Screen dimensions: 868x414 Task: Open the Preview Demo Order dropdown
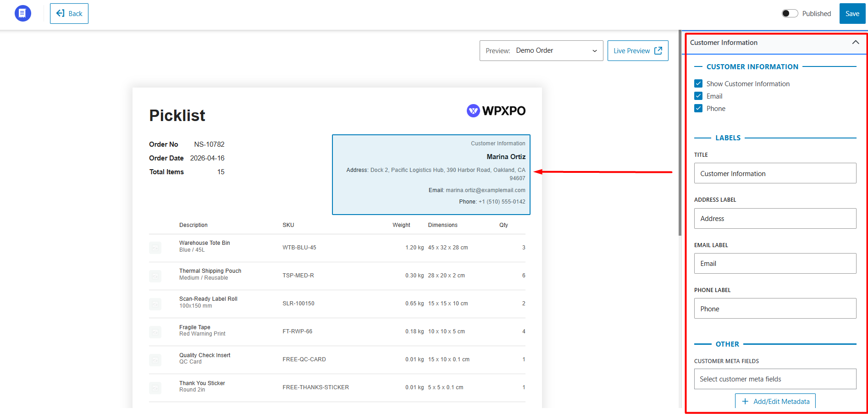tap(541, 50)
